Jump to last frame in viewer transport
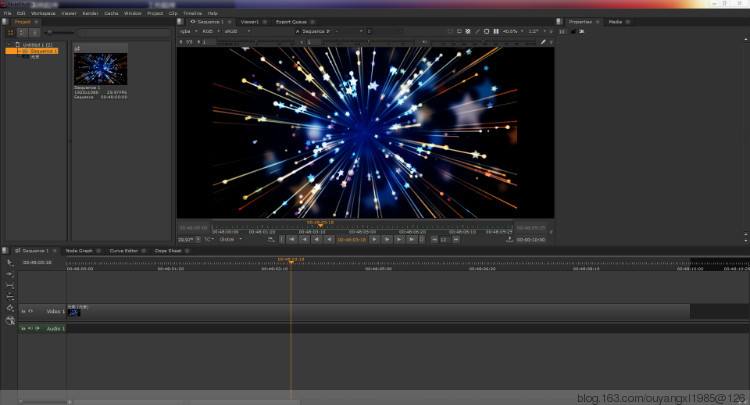 [411, 239]
